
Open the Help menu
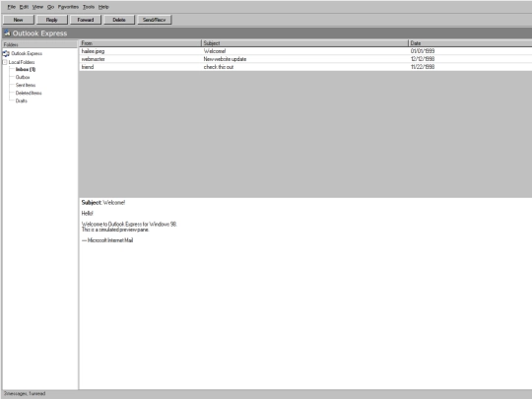[x=103, y=7]
